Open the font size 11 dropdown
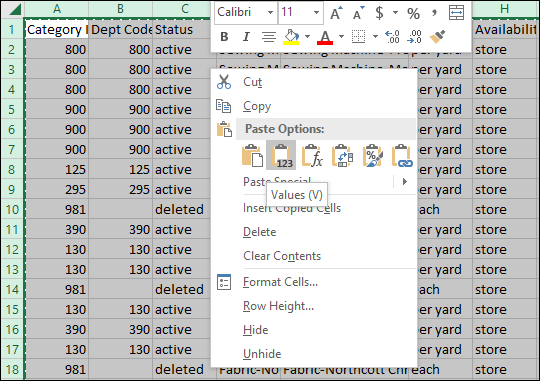 [x=316, y=13]
